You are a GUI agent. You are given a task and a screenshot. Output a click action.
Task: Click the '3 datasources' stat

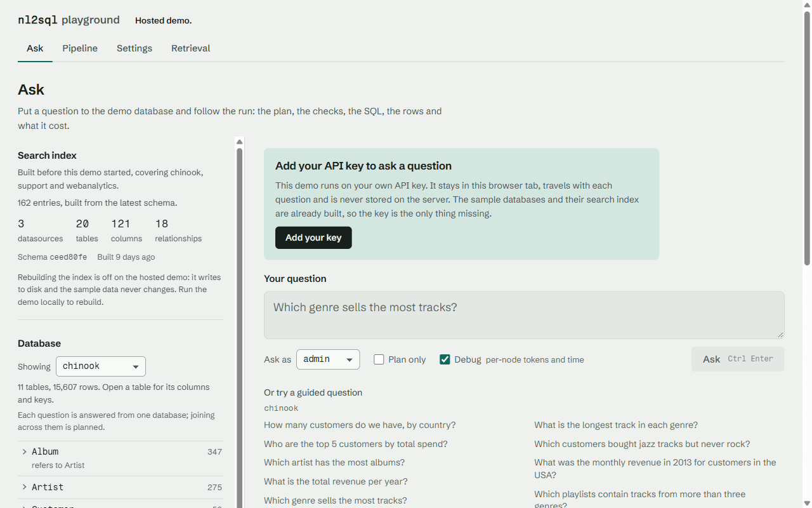click(x=41, y=231)
